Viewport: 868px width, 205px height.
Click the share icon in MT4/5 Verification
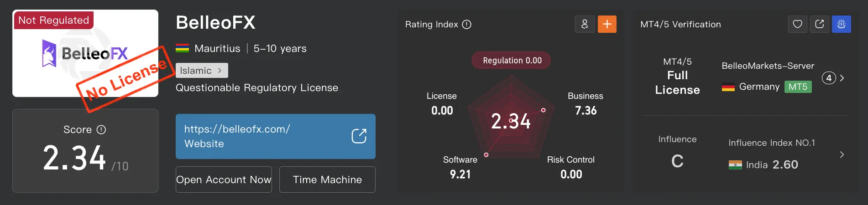819,24
